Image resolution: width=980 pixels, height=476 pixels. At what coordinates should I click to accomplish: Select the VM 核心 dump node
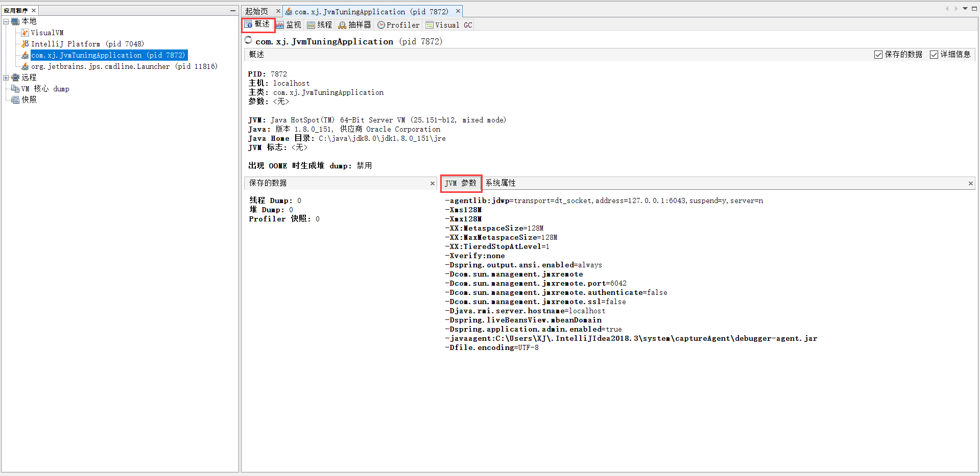tap(45, 89)
